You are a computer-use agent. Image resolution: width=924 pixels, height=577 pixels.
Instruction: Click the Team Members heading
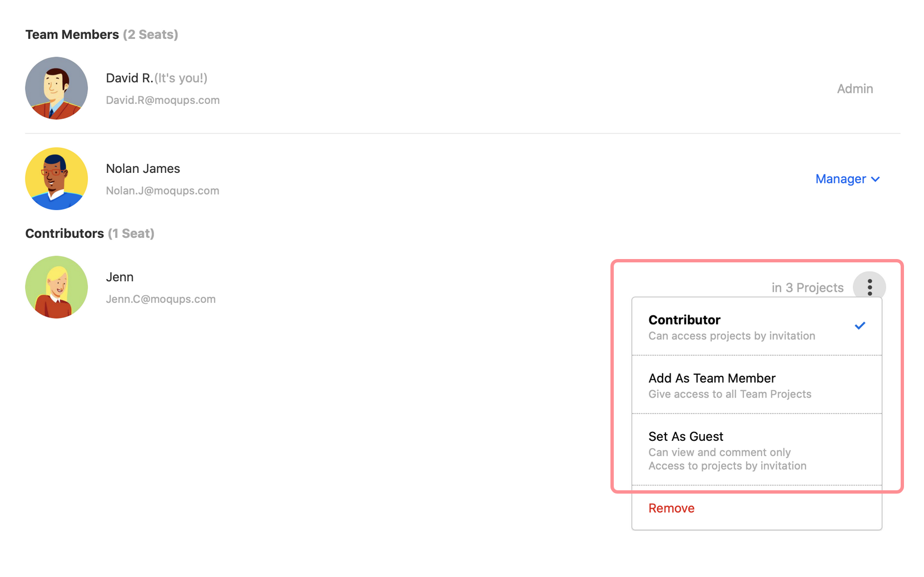point(72,34)
